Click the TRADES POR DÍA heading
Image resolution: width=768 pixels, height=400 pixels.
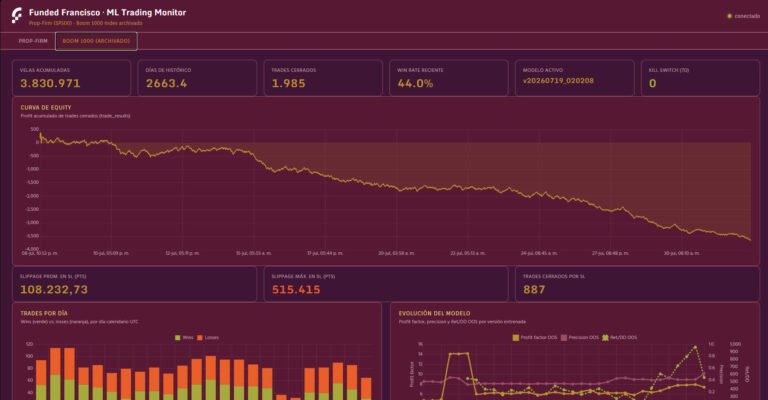coord(44,313)
